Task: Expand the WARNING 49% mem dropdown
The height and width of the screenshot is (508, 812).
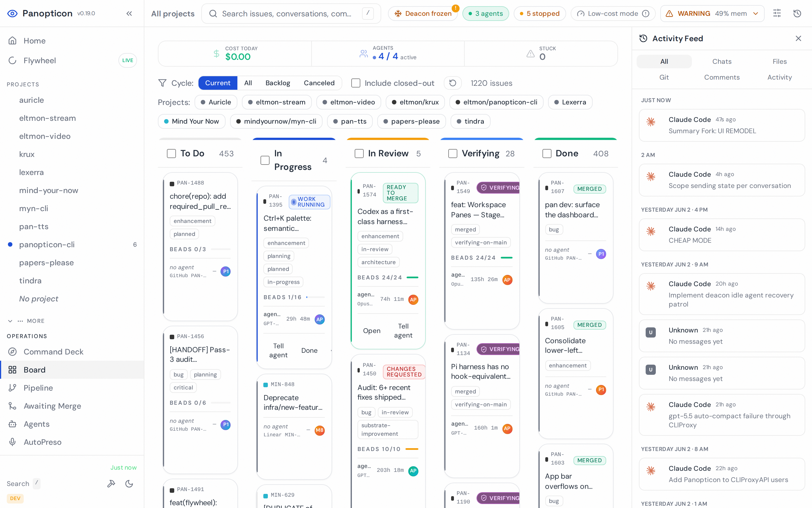Action: (712, 14)
